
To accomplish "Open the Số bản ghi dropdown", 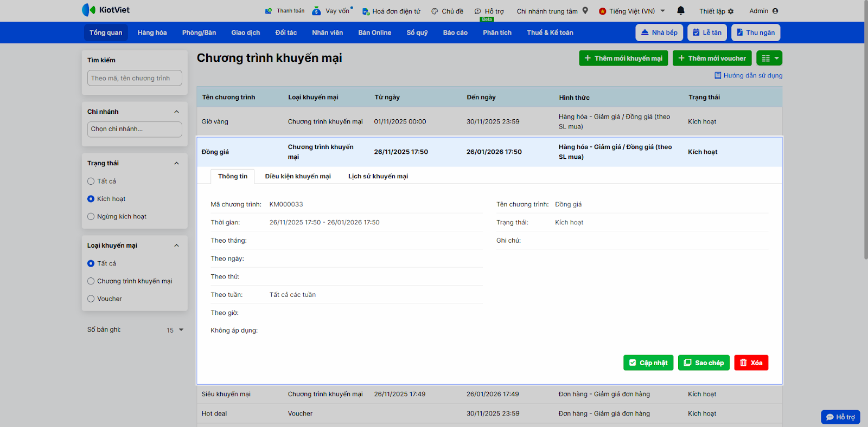I will click(175, 330).
